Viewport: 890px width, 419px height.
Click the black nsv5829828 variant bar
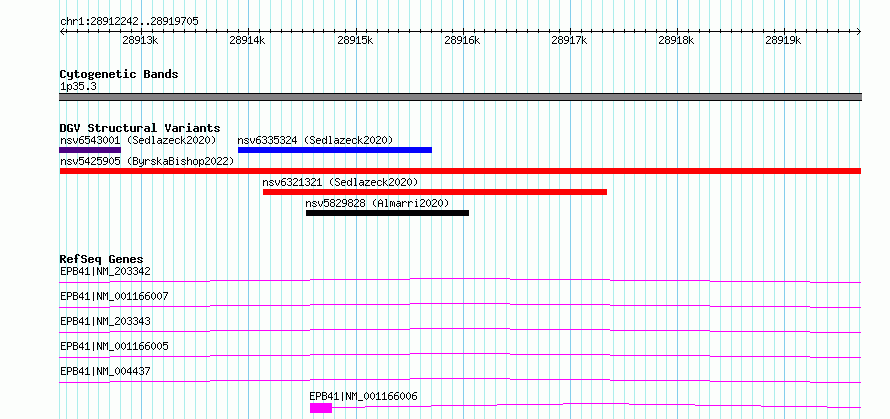(387, 213)
